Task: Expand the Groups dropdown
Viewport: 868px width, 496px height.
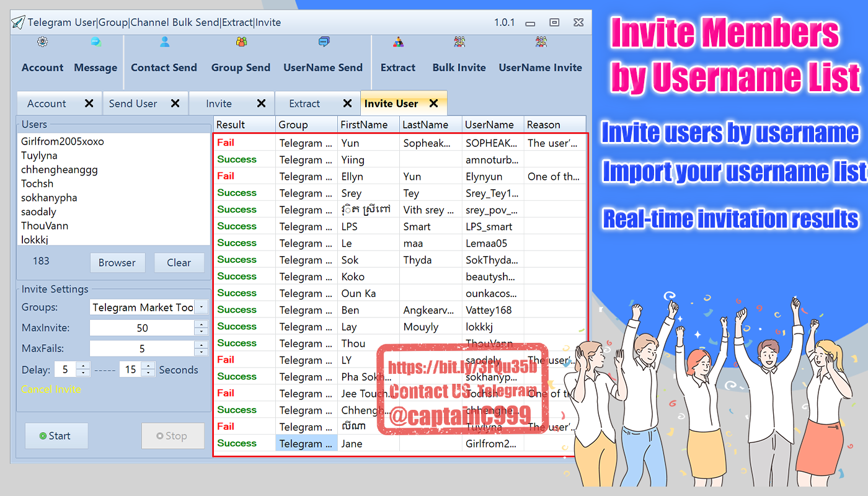Action: (x=202, y=307)
